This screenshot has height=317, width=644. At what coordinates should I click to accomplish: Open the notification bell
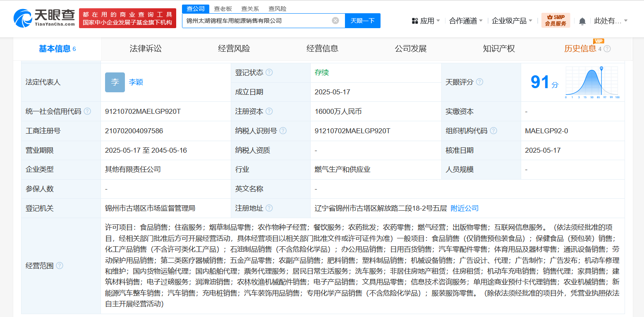pos(582,21)
